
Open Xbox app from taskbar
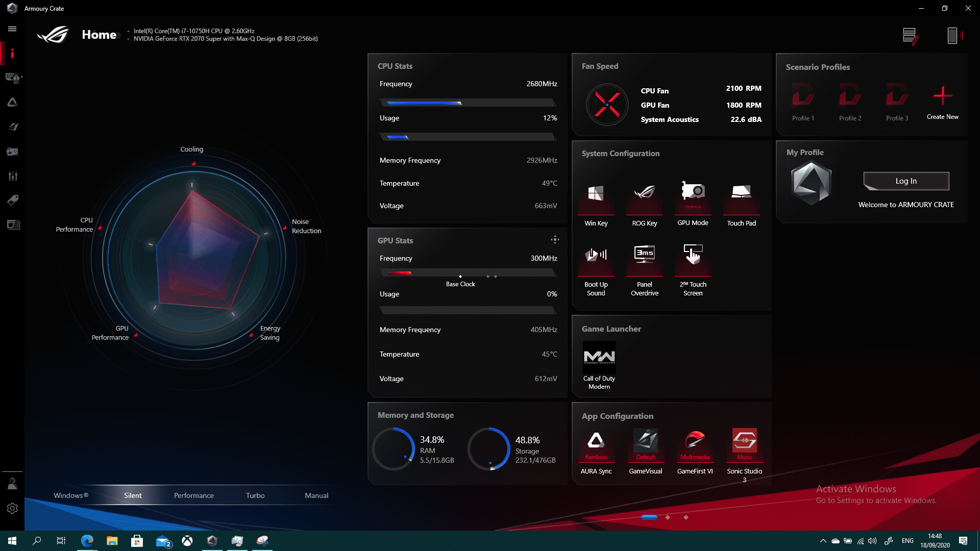[x=187, y=541]
